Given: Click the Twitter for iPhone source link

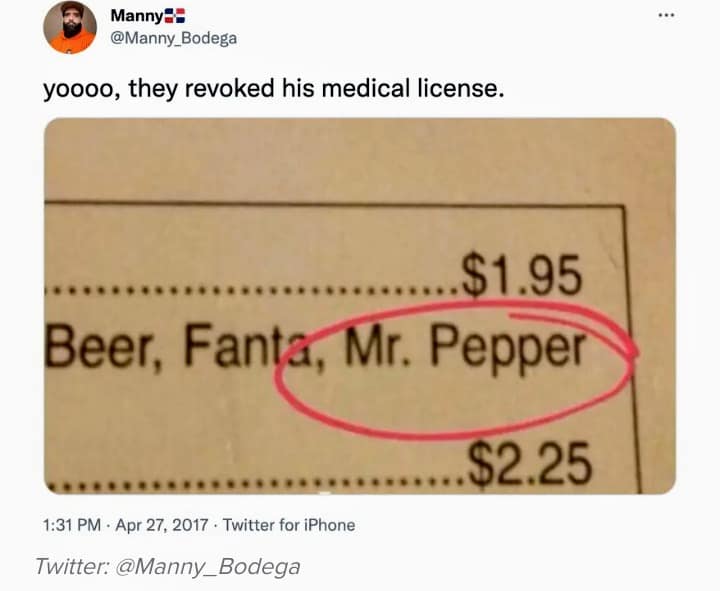Looking at the screenshot, I should coord(289,524).
